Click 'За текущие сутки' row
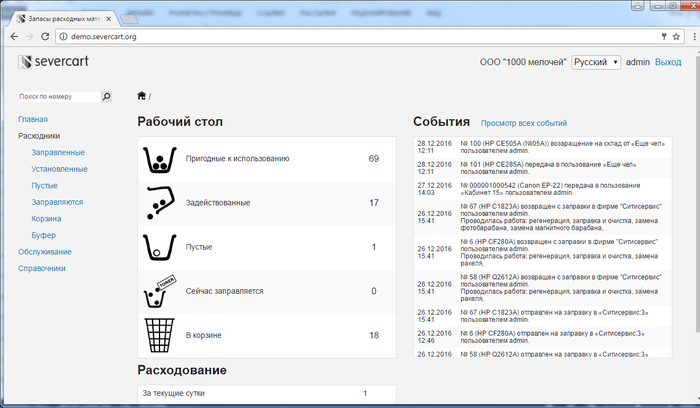This screenshot has width=700, height=408. [x=267, y=393]
